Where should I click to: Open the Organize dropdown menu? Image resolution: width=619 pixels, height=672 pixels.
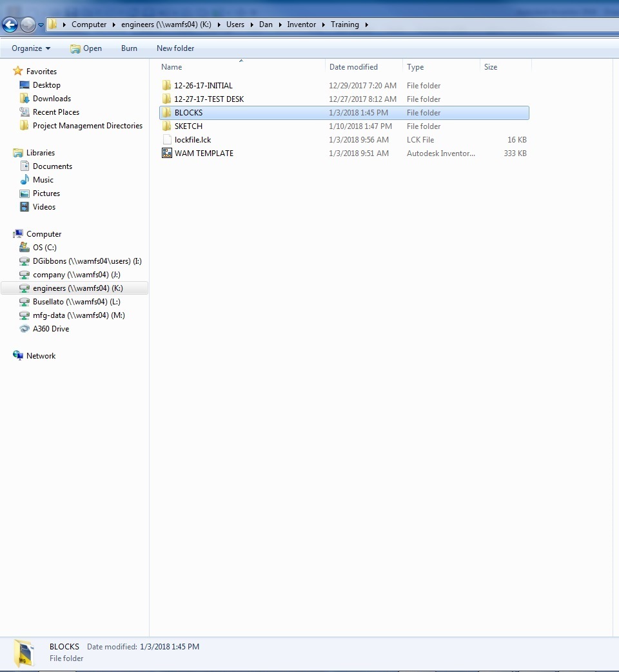30,48
